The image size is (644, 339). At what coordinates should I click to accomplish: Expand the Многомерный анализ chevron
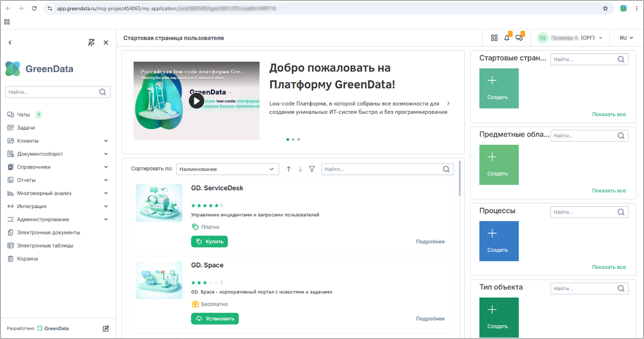click(x=106, y=193)
